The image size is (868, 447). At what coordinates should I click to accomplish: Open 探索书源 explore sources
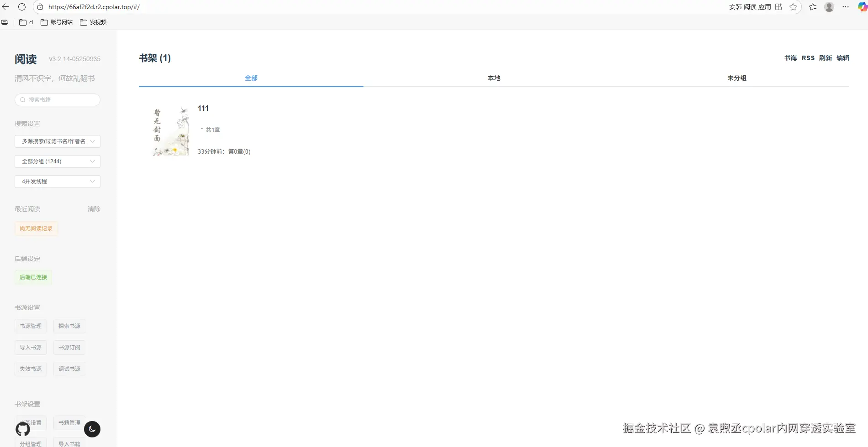[x=69, y=326]
